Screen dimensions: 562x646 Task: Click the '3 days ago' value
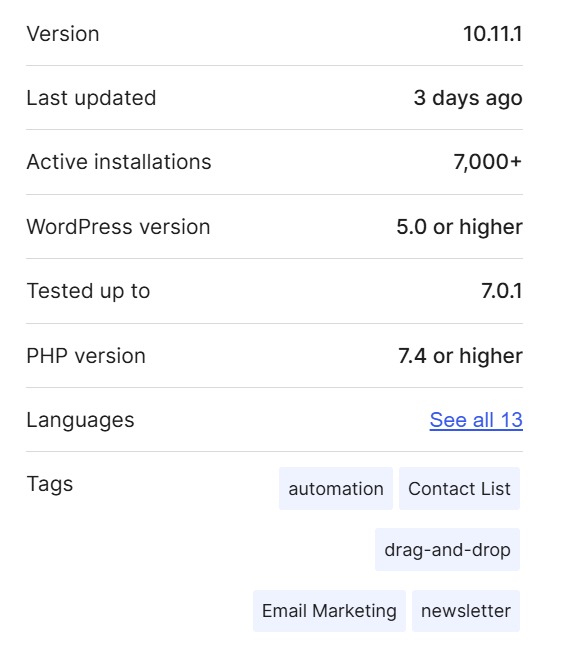[x=468, y=98]
